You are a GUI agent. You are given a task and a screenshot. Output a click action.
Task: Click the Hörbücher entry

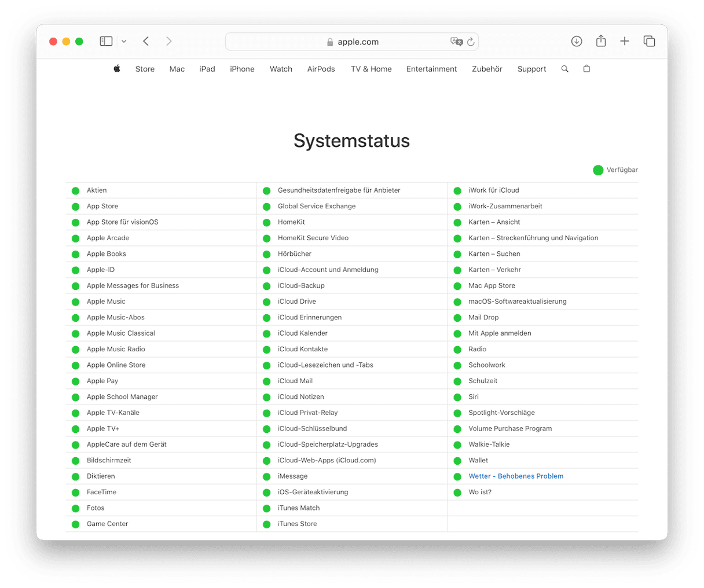[x=295, y=254]
